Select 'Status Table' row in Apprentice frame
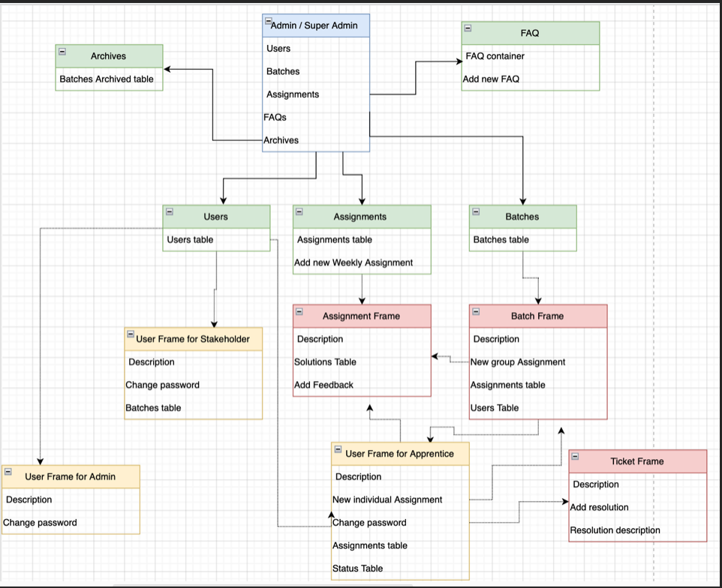 358,568
